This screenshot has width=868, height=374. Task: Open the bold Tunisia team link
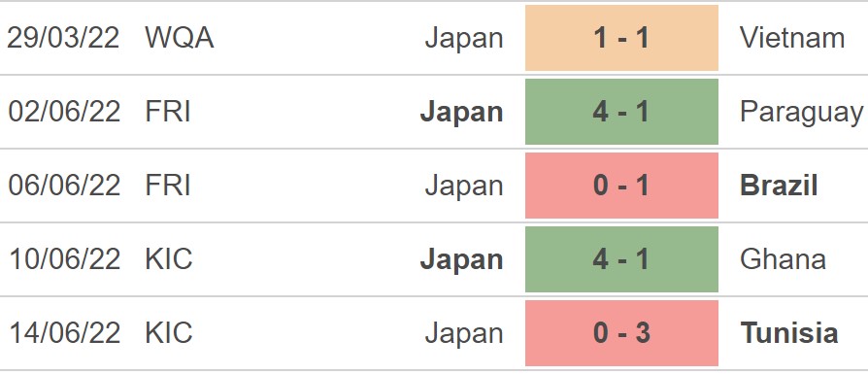(x=788, y=333)
